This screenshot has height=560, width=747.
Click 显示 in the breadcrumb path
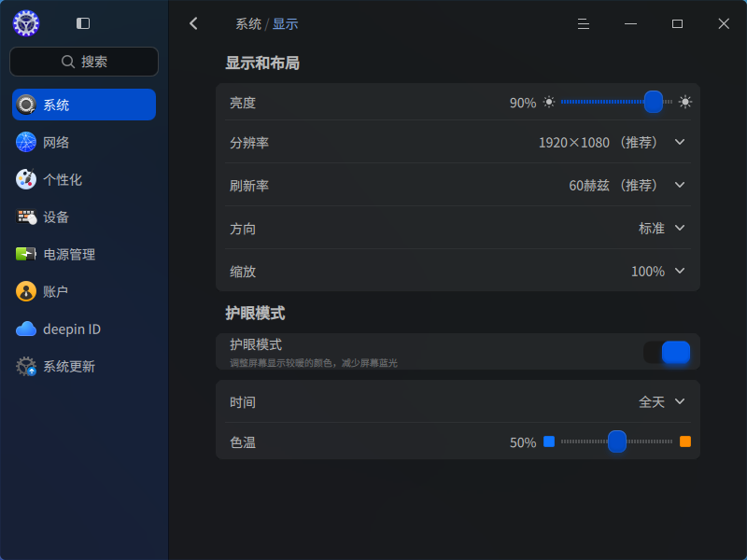coord(285,24)
